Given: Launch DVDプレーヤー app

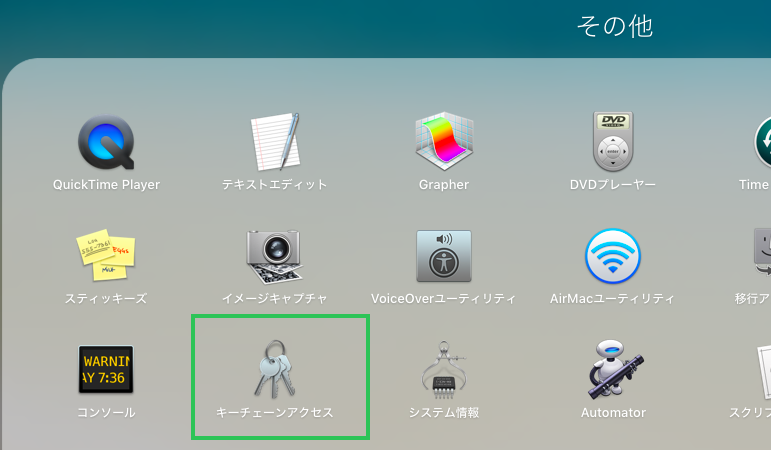Looking at the screenshot, I should pyautogui.click(x=613, y=142).
